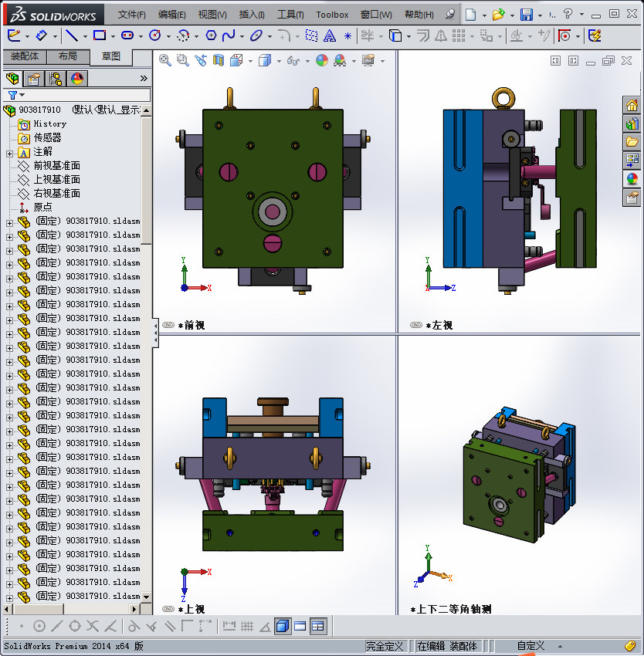Select the 原点 origin in tree

coord(42,207)
